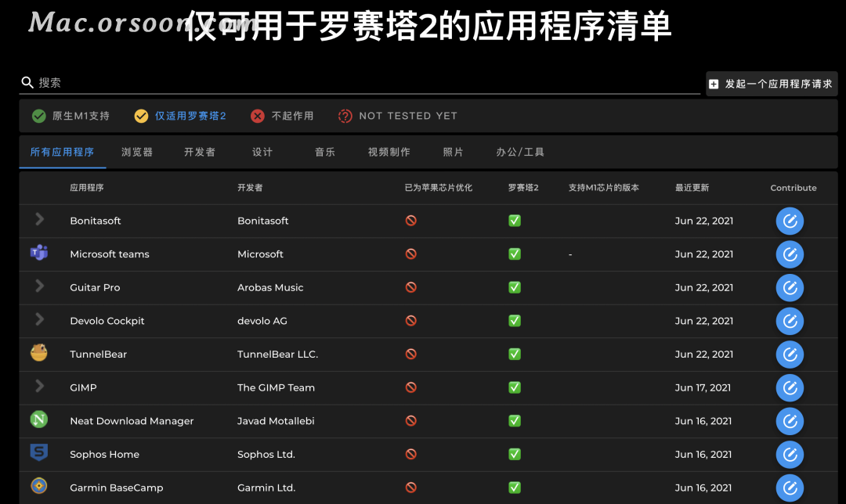Toggle the 原生M1支持 filter

click(70, 116)
